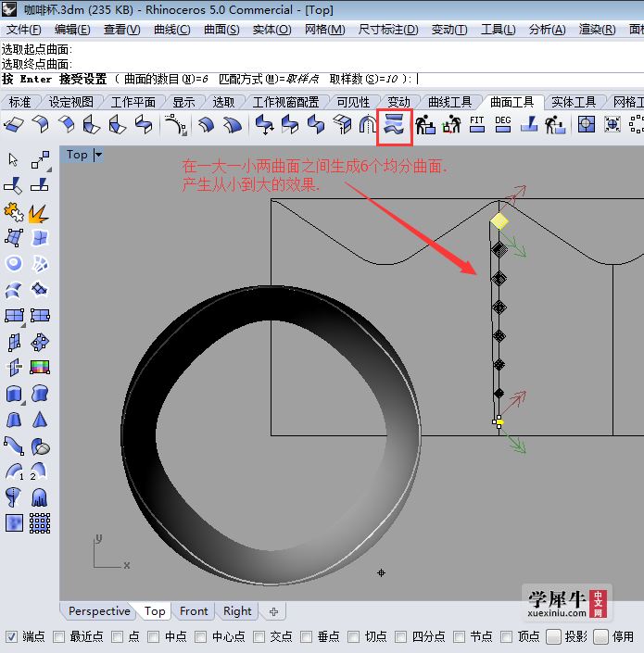Click the DEG change degree icon
Screen dimensions: 644x653
pyautogui.click(x=503, y=124)
